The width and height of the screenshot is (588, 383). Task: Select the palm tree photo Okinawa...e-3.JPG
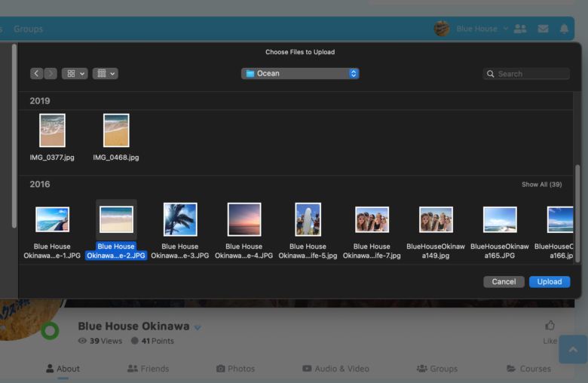click(180, 219)
